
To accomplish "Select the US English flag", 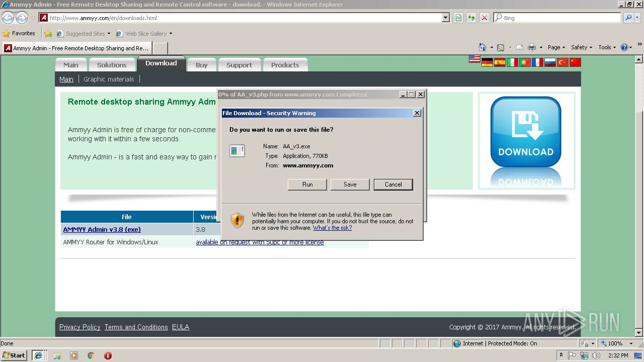I will (474, 59).
